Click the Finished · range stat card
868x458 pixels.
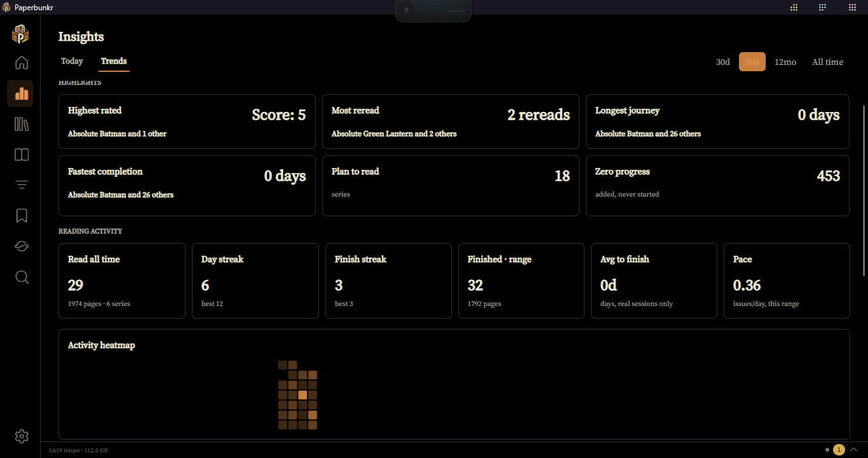521,281
